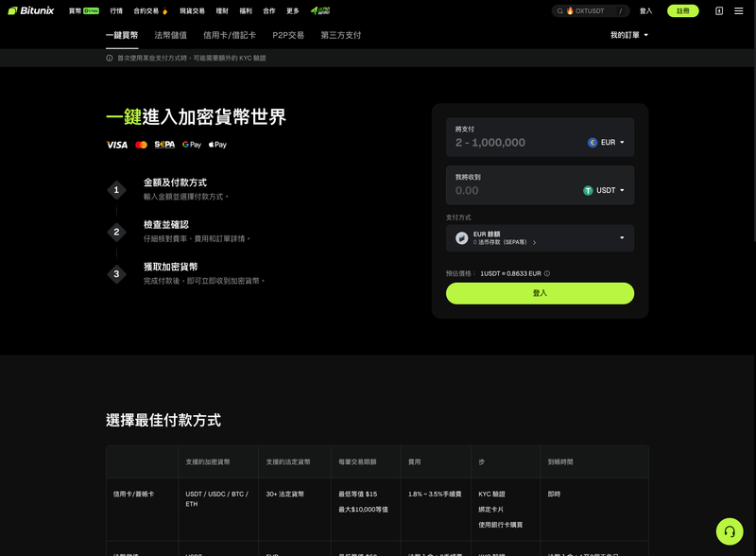756x556 pixels.
Task: Click the VISA logo
Action: coord(116,145)
